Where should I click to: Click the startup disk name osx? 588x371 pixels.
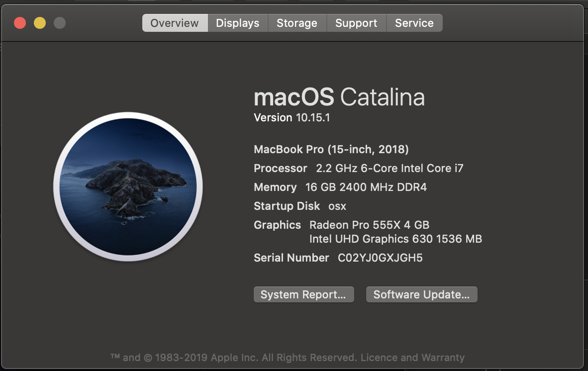coord(337,206)
